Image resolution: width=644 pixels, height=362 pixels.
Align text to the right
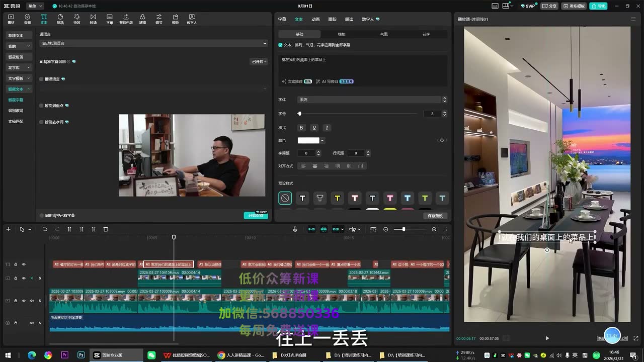(x=326, y=166)
